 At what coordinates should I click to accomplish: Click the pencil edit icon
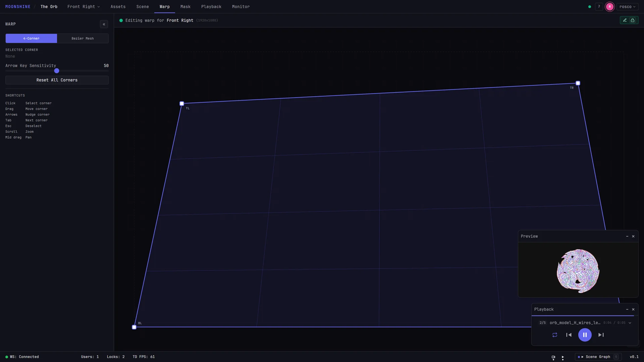coord(625,20)
